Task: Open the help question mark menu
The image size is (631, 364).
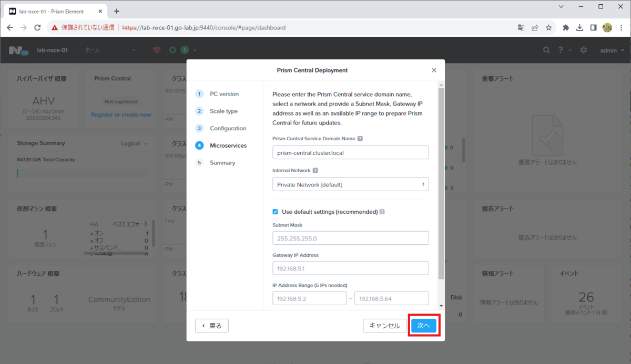Action: [x=564, y=50]
